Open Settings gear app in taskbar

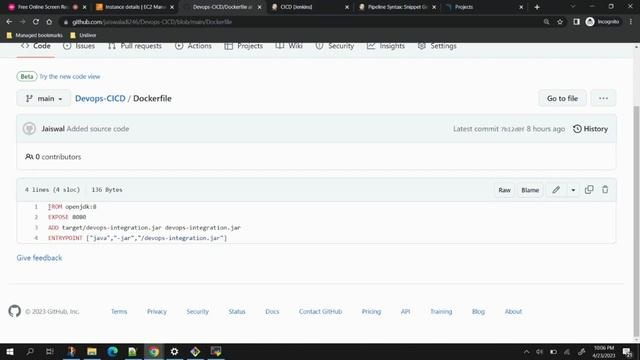pyautogui.click(x=174, y=351)
